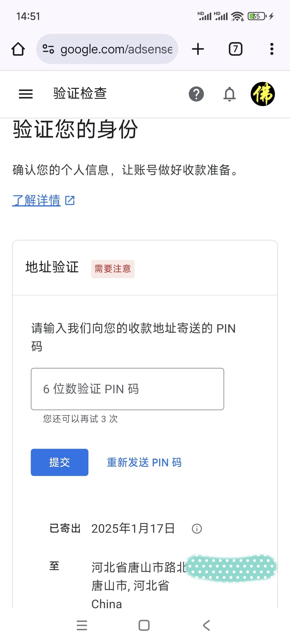Image resolution: width=290 pixels, height=644 pixels.
Task: Tap the Android home navigation button
Action: click(144, 625)
